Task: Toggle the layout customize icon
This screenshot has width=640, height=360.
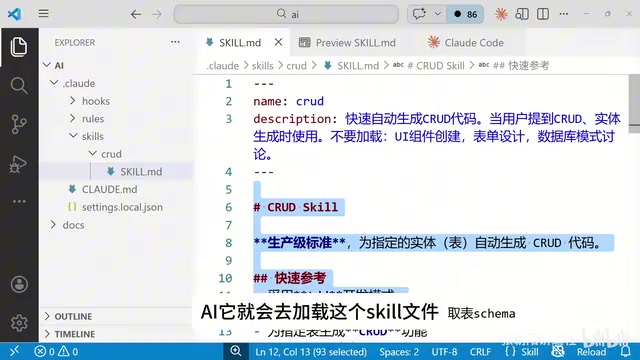Action: [522, 14]
